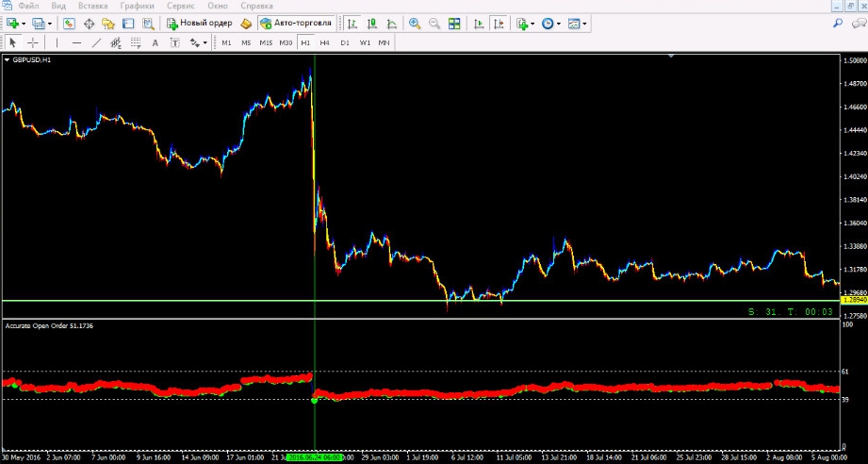The height and width of the screenshot is (464, 868).
Task: Open the Сервис menu
Action: click(180, 6)
